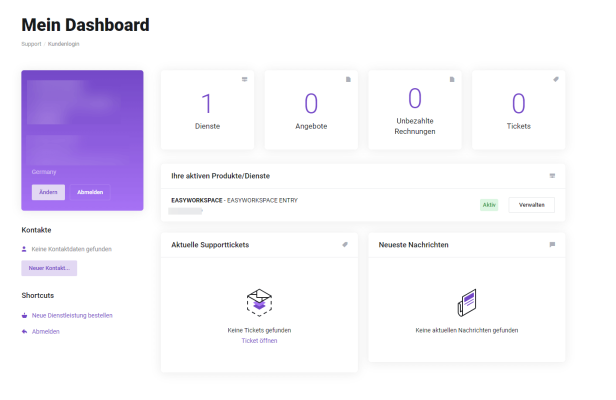Click the Aktiv status badge

489,205
